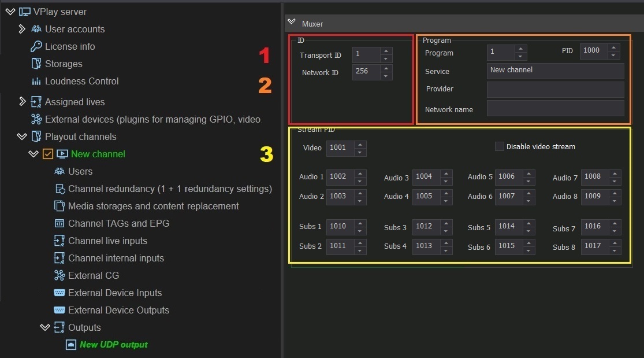Click the External CG icon
The height and width of the screenshot is (358, 644).
(x=59, y=275)
